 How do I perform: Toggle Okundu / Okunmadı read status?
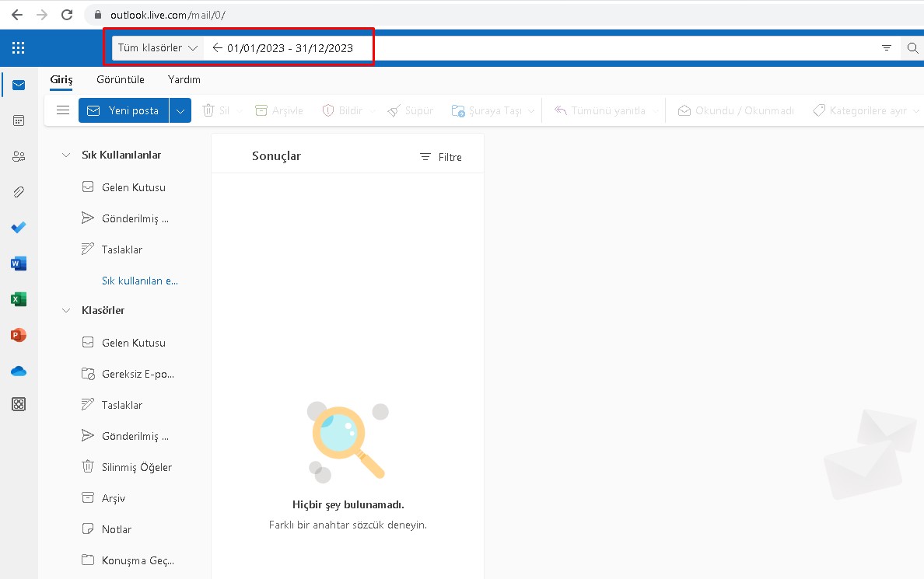[x=734, y=110]
